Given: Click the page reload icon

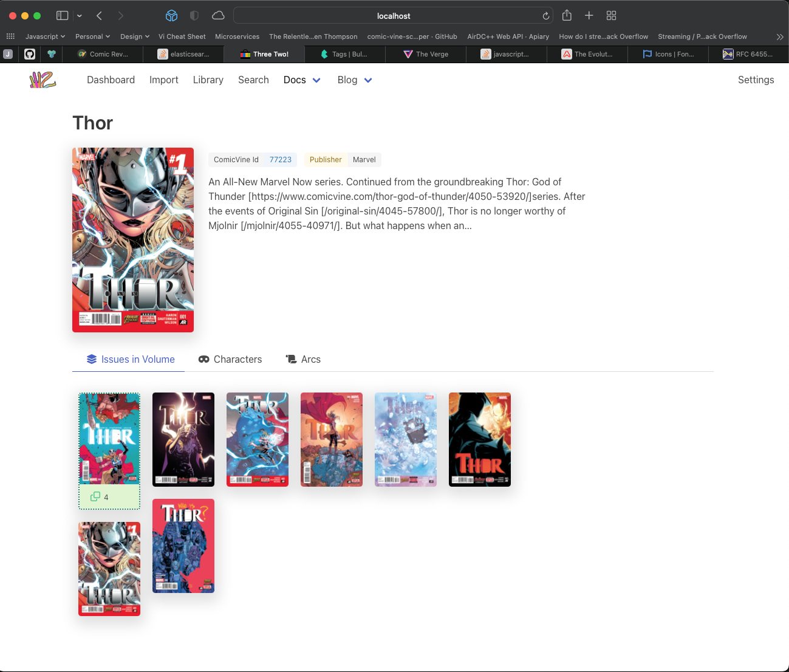Looking at the screenshot, I should coord(545,16).
